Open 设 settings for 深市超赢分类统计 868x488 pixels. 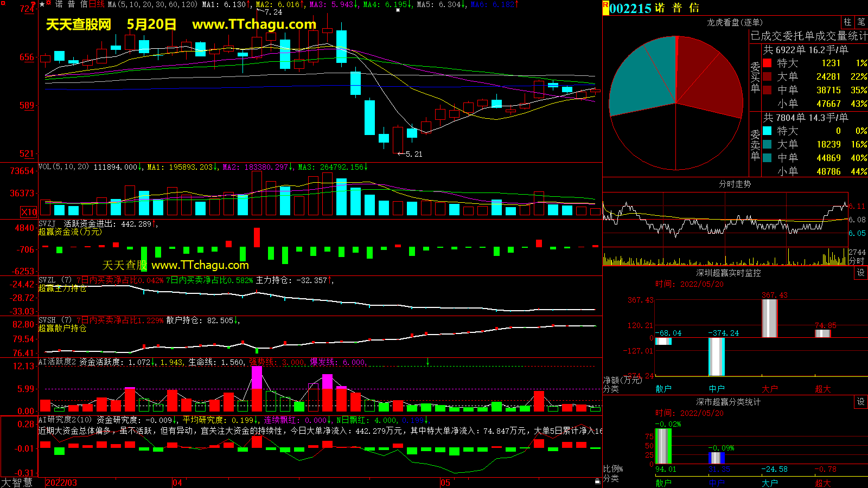tap(860, 402)
